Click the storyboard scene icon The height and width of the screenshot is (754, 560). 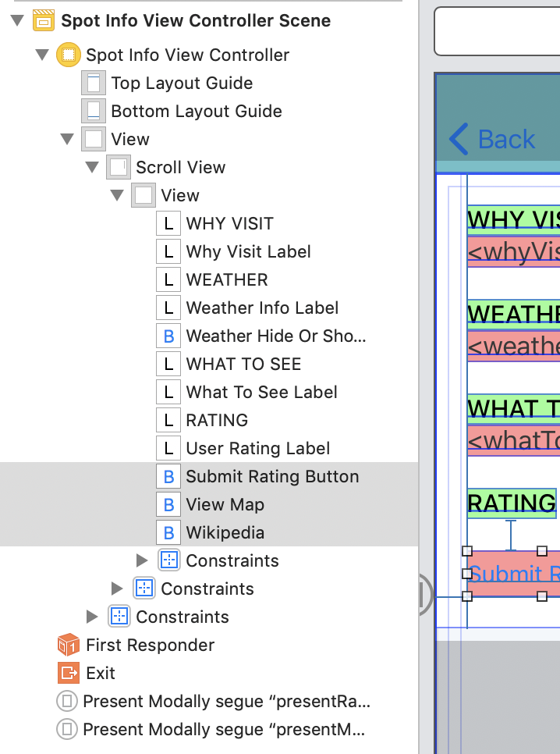point(43,20)
